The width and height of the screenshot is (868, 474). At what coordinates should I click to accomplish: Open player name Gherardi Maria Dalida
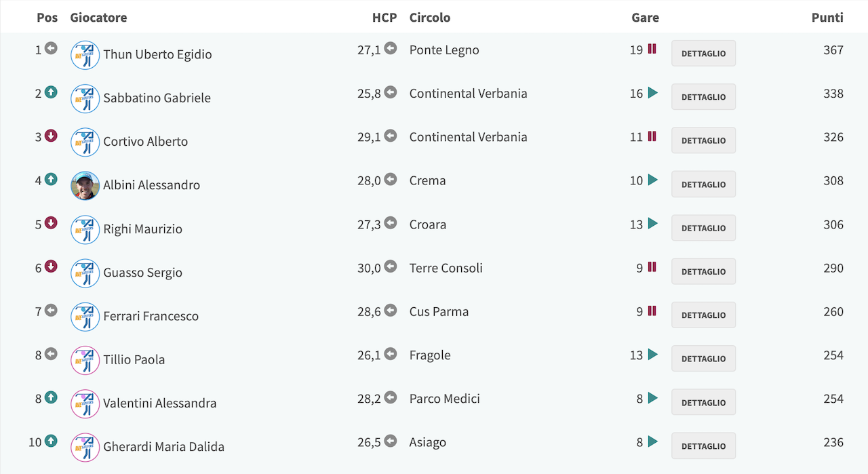(x=163, y=447)
